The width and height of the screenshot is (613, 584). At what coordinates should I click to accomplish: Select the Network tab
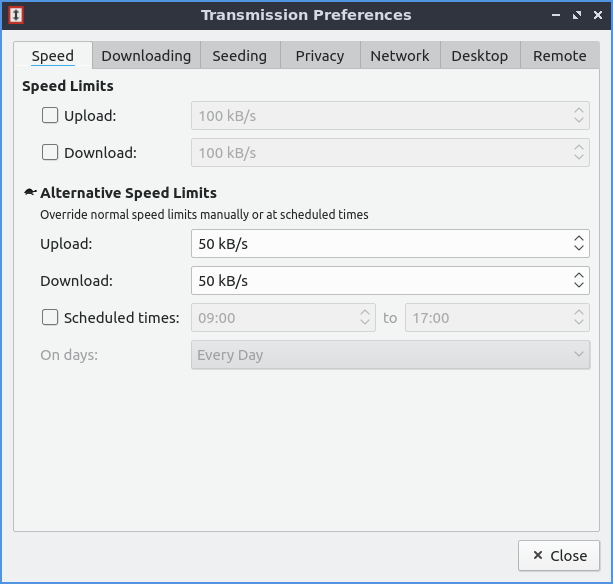[400, 56]
